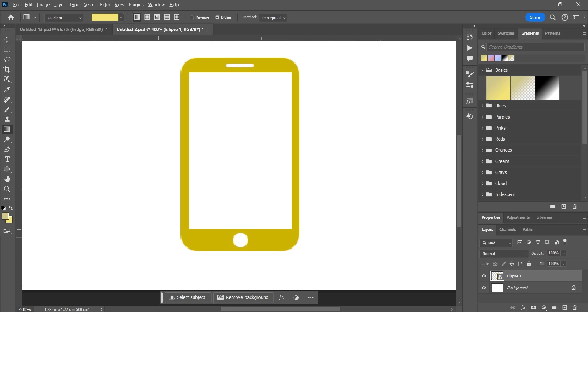Image resolution: width=588 pixels, height=369 pixels.
Task: Click the Select subject button
Action: (188, 297)
